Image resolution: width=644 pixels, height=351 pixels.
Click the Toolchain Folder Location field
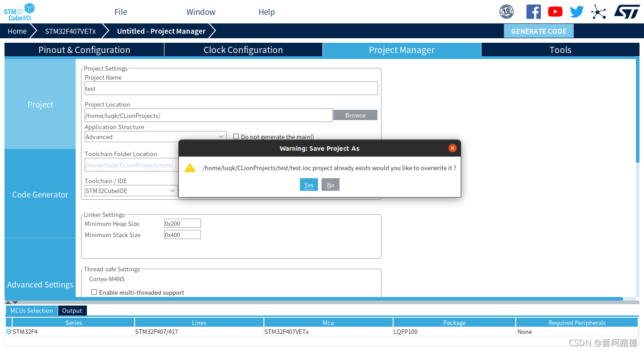pos(132,165)
